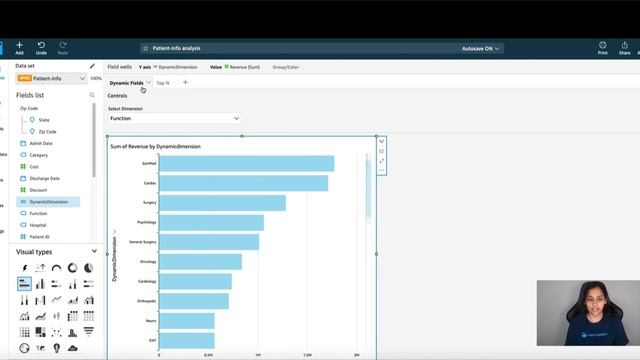
Task: Choose the Horizontal stacked 100% bar type
Action: point(89,284)
